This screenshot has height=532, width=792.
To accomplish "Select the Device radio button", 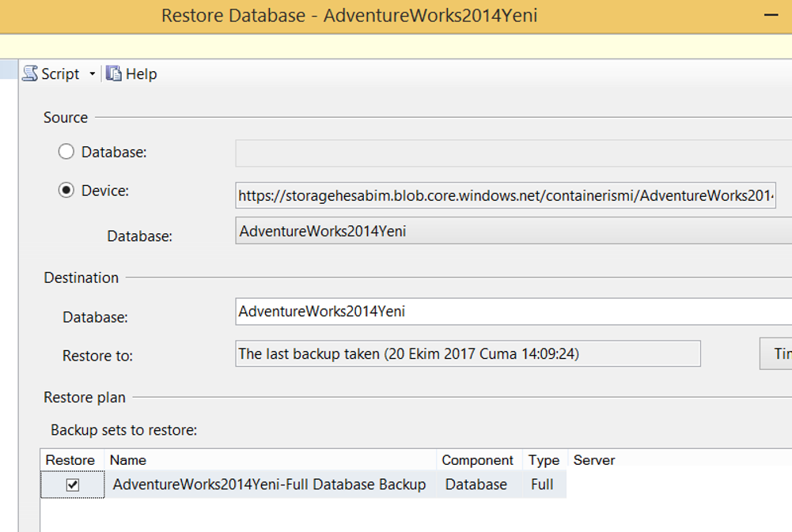I will pyautogui.click(x=66, y=191).
